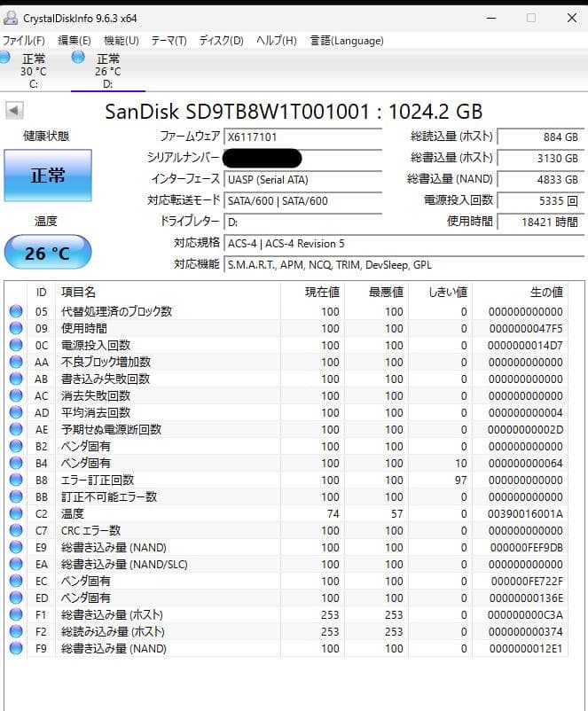Click raw value 00390016001A in 温度 row
The height and width of the screenshot is (711, 588).
tap(525, 514)
